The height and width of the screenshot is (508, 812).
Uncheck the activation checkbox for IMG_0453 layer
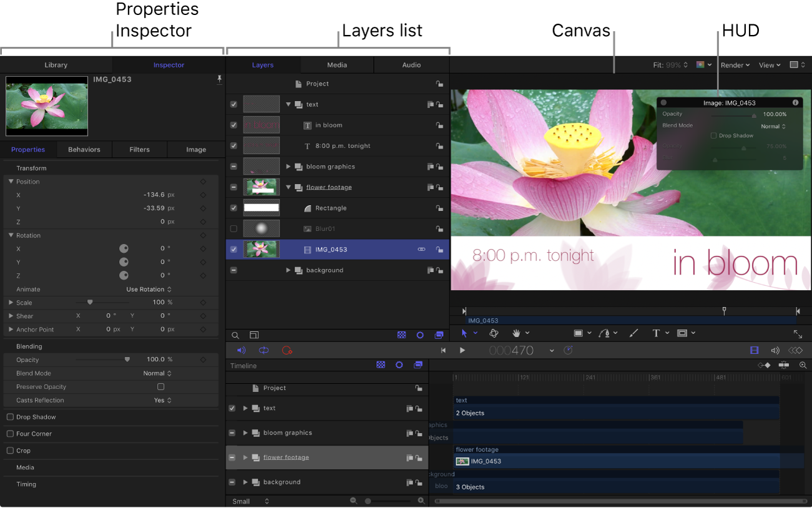(233, 249)
